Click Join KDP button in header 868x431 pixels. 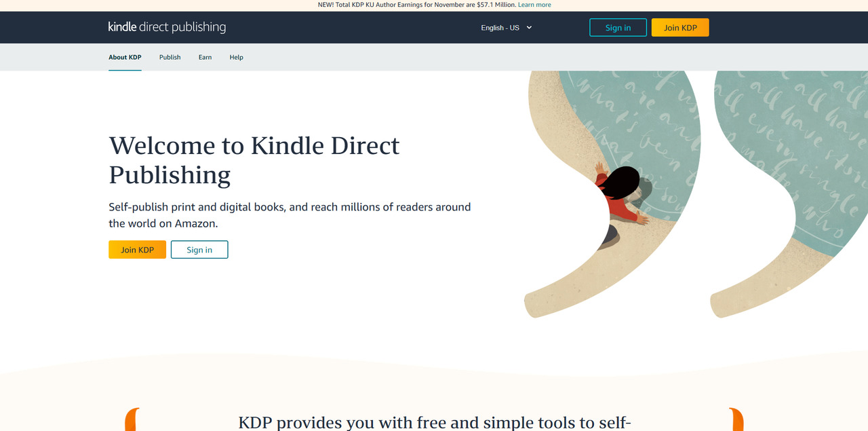point(680,28)
